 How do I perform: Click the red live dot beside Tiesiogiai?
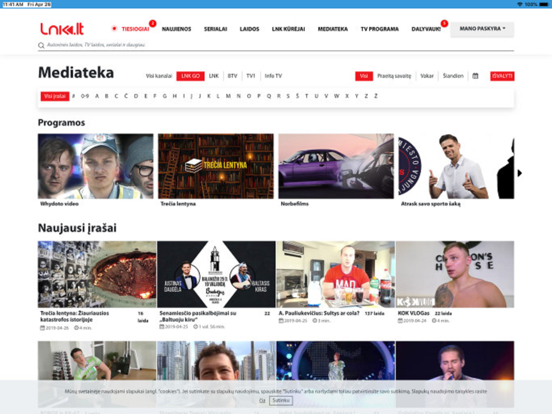tap(114, 29)
